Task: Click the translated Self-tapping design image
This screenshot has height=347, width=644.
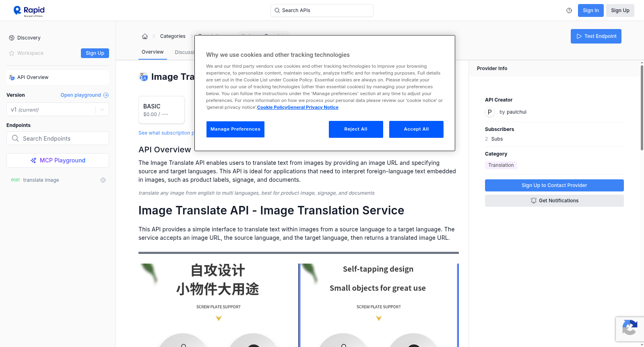Action: pyautogui.click(x=378, y=305)
